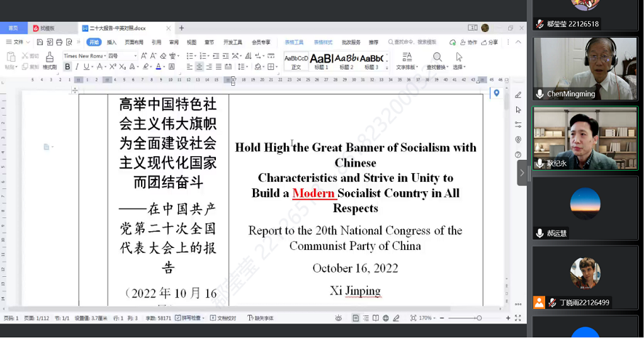Click the fullscreen icon in status bar

(x=518, y=318)
